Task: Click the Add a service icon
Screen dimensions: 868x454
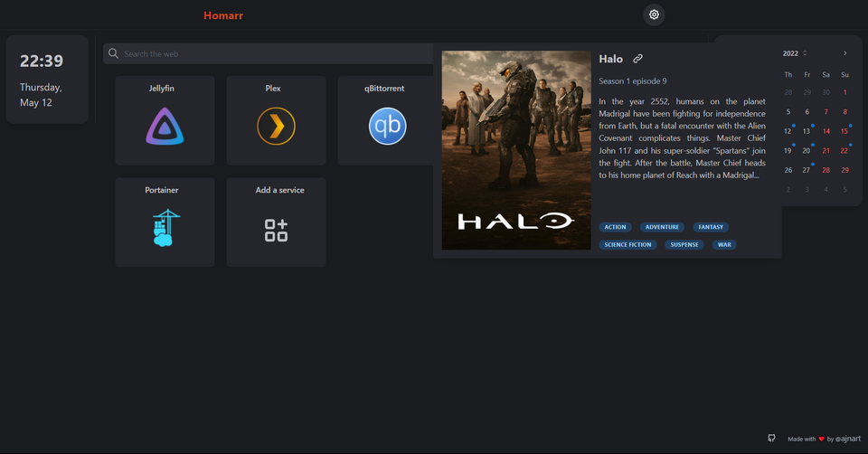Action: point(276,230)
